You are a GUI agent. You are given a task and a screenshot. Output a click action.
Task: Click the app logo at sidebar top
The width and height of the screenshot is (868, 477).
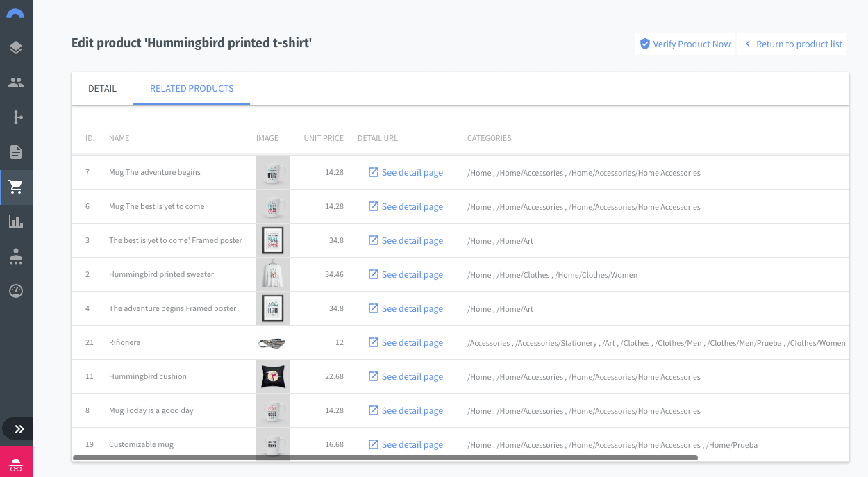point(15,13)
